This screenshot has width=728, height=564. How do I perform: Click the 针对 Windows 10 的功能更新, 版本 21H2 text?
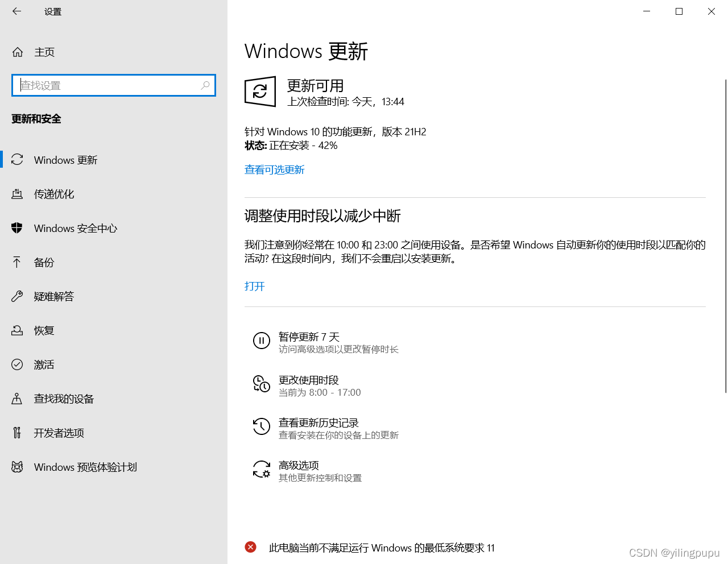pos(336,132)
